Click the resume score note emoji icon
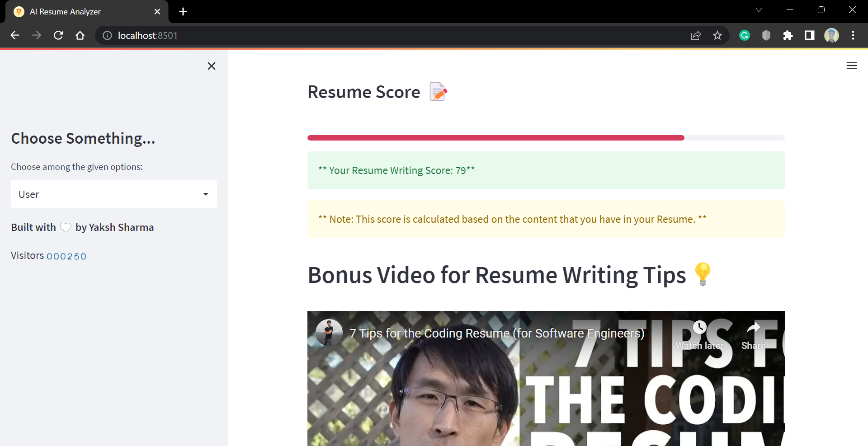 pyautogui.click(x=437, y=91)
